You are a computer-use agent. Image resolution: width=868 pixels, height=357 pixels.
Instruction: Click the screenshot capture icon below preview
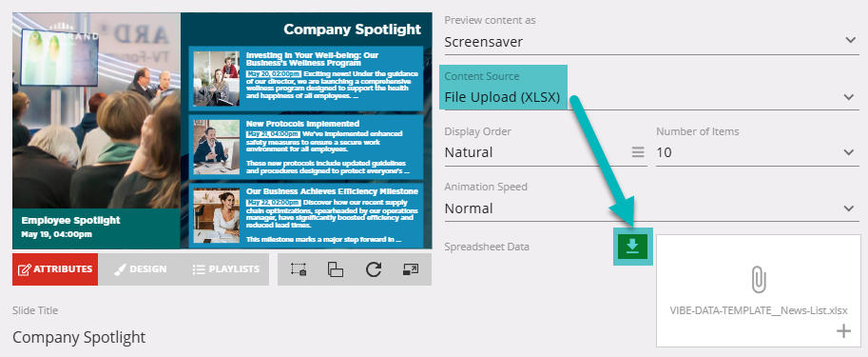point(299,269)
